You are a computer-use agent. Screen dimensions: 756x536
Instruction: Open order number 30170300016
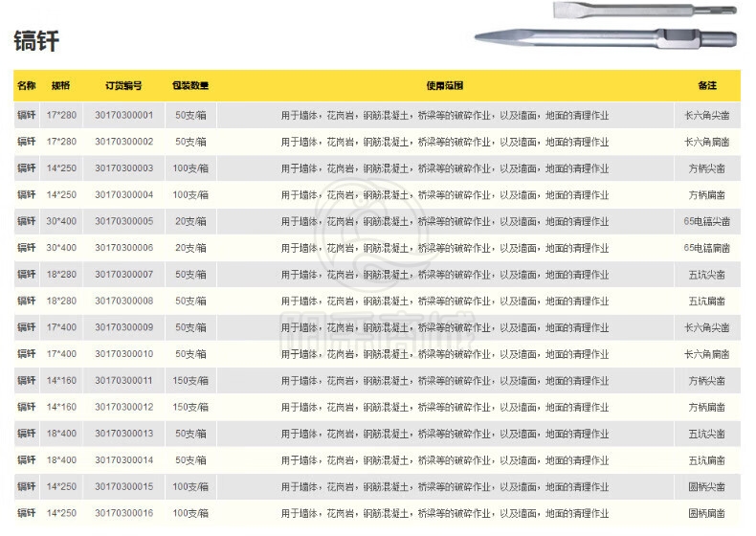coord(123,514)
